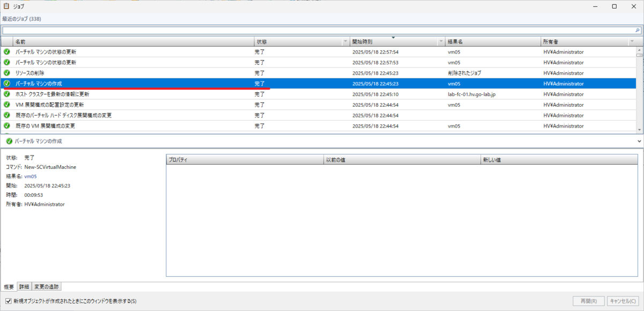Open the 変更の追跡 tab
The width and height of the screenshot is (644, 311).
[47, 286]
